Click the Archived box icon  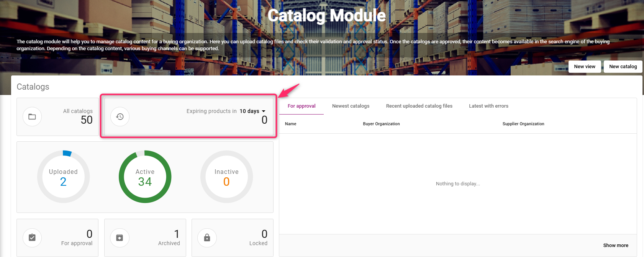[120, 238]
